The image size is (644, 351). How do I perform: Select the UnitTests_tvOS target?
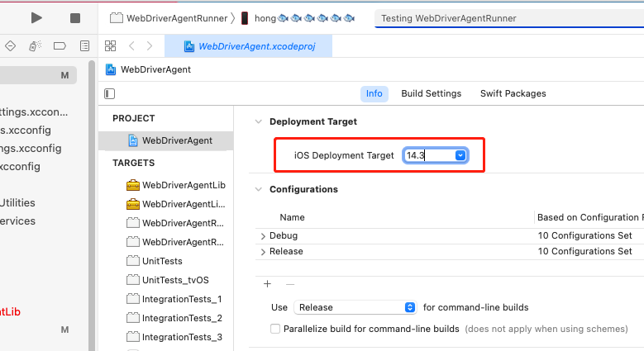[168, 280]
